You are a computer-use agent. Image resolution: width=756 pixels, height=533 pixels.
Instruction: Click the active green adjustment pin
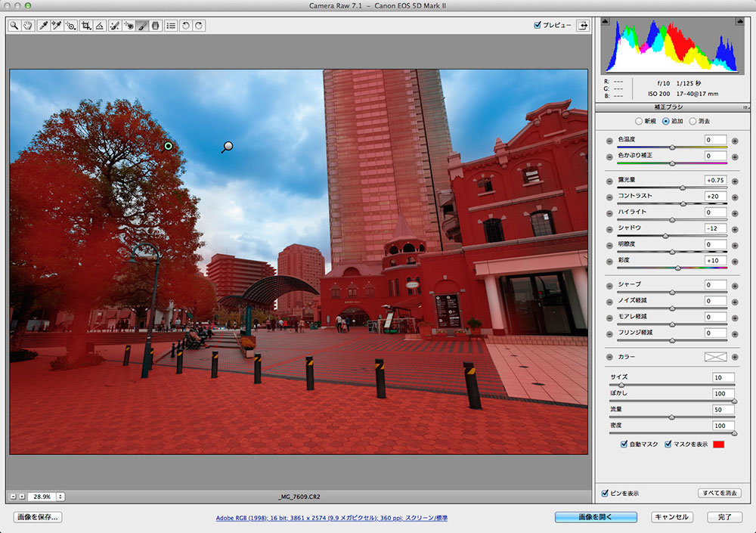click(169, 146)
